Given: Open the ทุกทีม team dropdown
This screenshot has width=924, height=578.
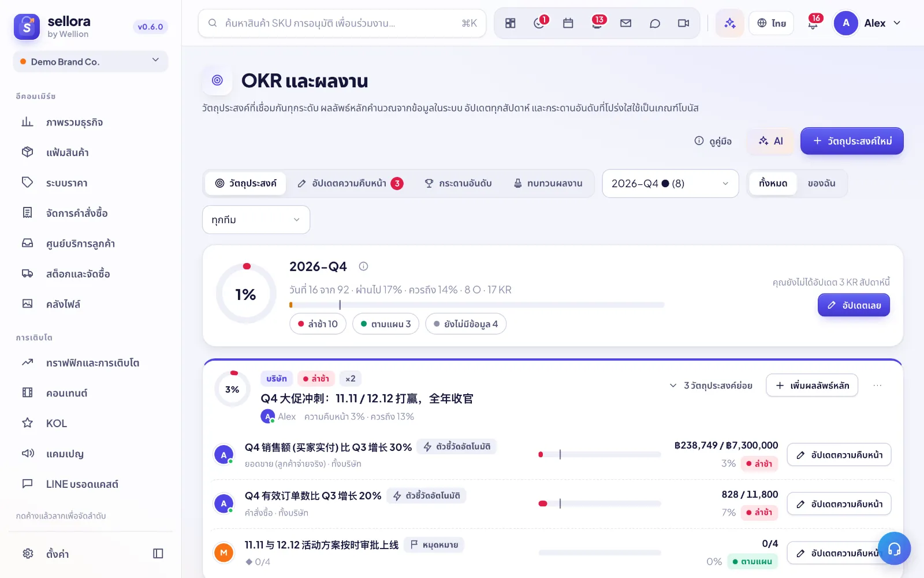Looking at the screenshot, I should (x=256, y=220).
